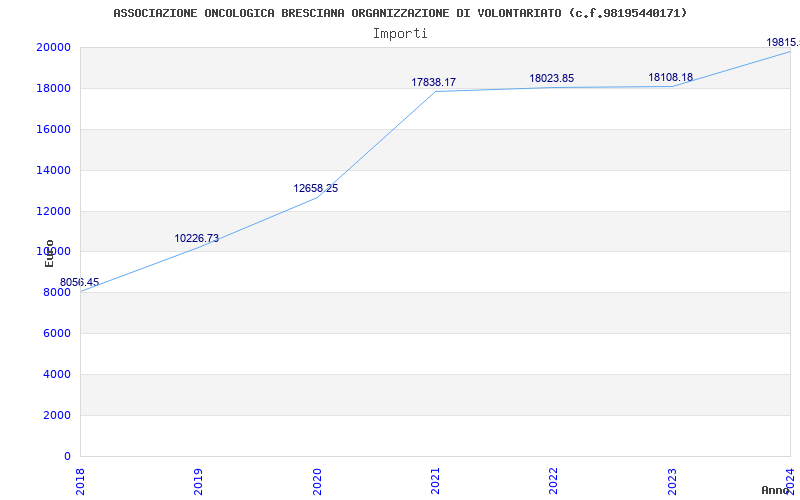The height and width of the screenshot is (500, 800).
Task: Click x-axis year 2021
Action: 435,481
